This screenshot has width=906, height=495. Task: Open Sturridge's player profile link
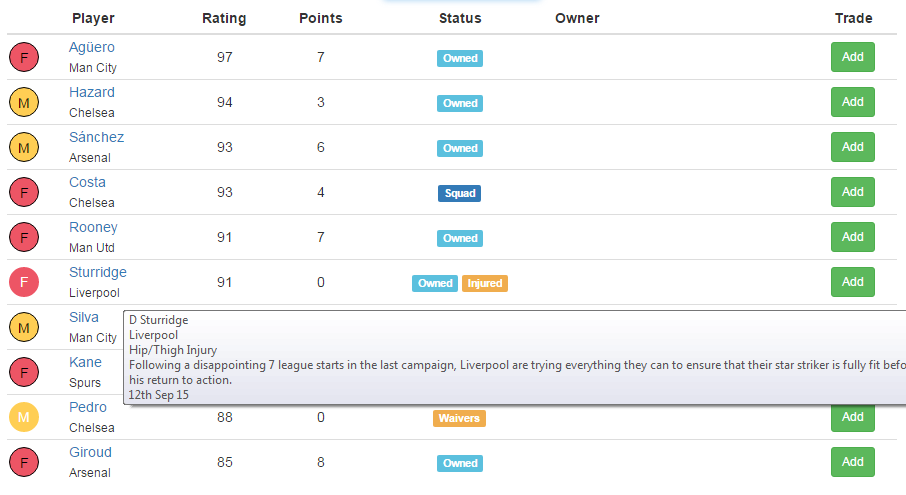click(98, 273)
